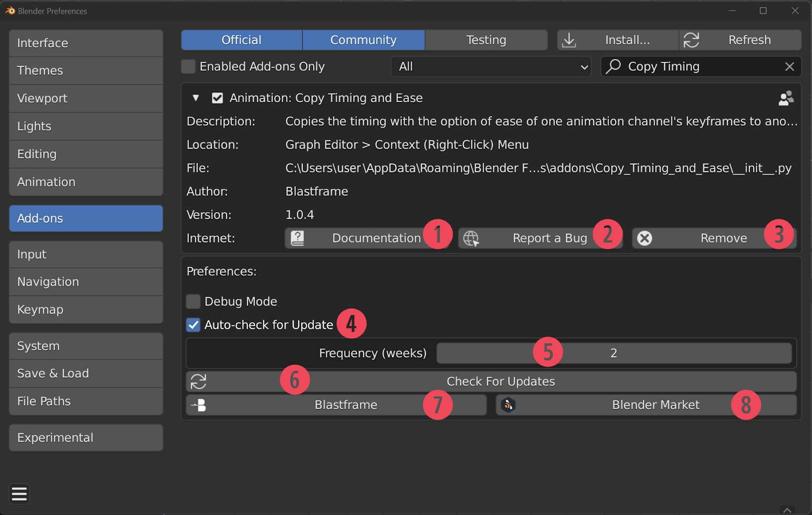Viewport: 812px width, 515px height.
Task: Click the Graph Editor location text
Action: tap(407, 145)
